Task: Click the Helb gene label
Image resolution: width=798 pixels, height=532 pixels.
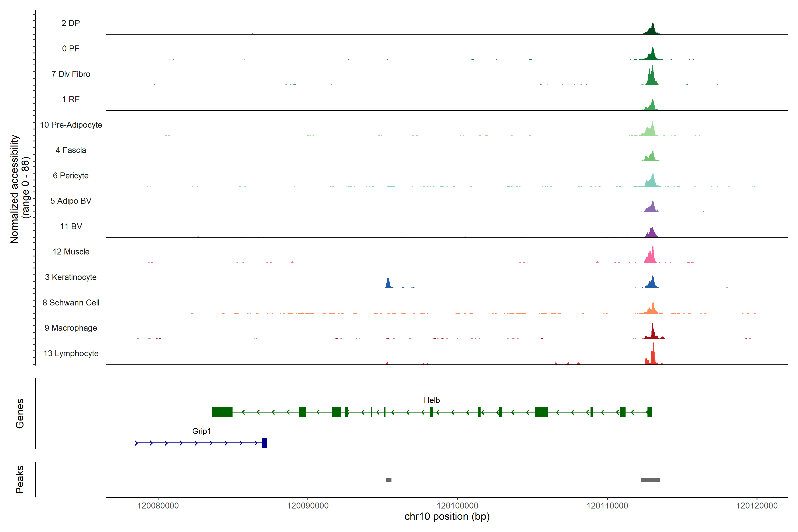Action: (432, 400)
